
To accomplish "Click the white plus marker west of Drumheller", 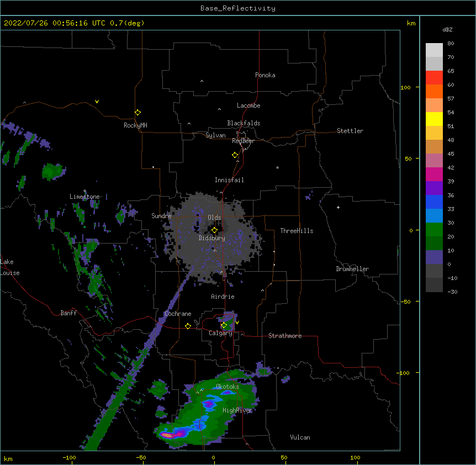I will pos(338,207).
